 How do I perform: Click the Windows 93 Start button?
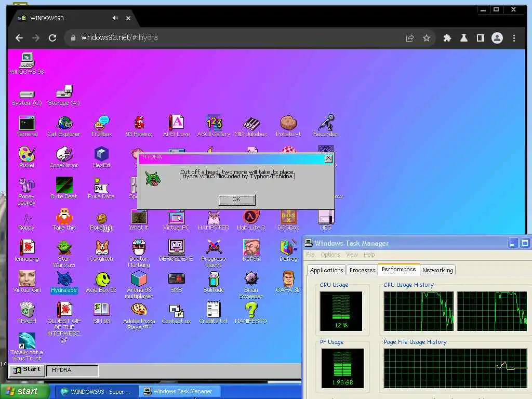pyautogui.click(x=27, y=370)
